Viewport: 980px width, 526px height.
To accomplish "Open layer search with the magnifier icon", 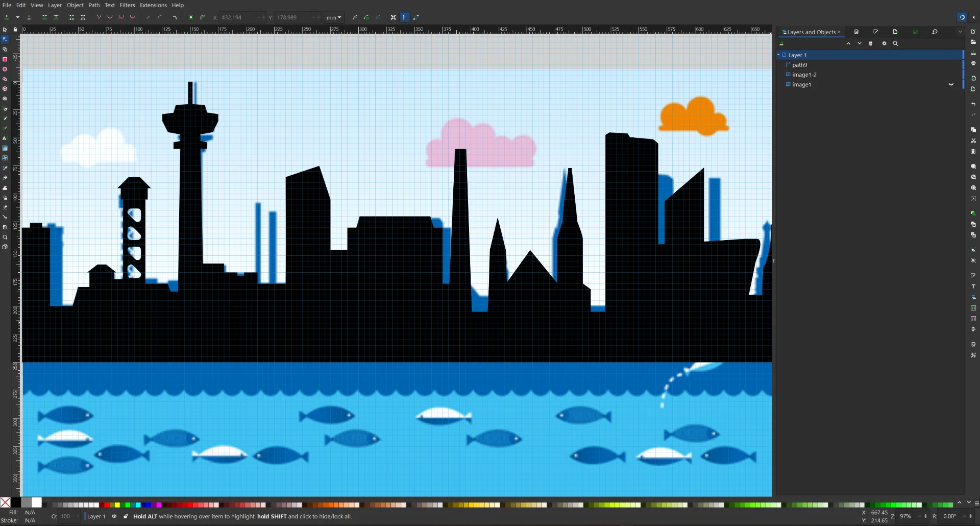I will click(895, 44).
